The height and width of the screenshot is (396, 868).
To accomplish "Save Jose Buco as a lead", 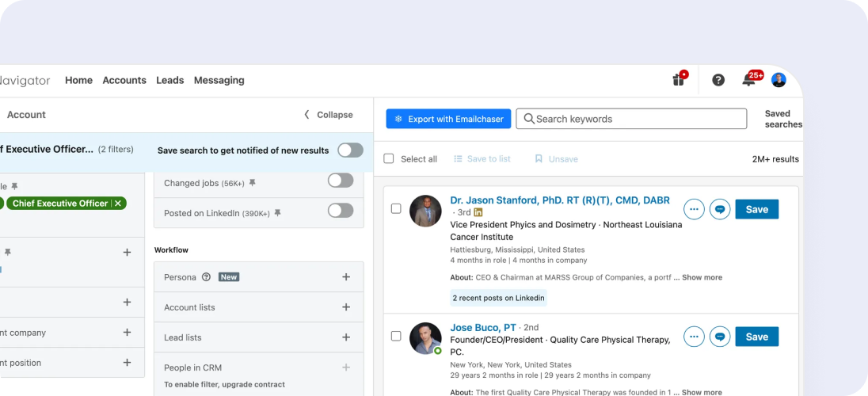I will coord(757,337).
